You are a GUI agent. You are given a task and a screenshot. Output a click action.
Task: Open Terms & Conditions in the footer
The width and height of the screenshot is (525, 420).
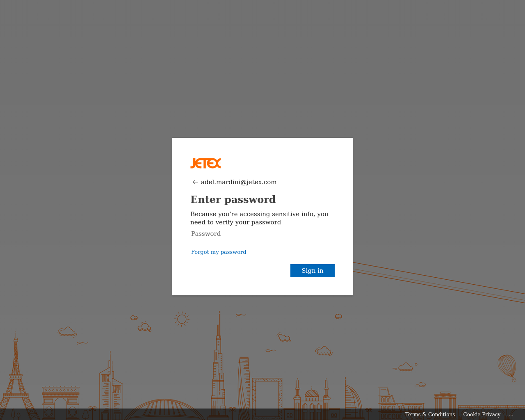click(x=430, y=414)
